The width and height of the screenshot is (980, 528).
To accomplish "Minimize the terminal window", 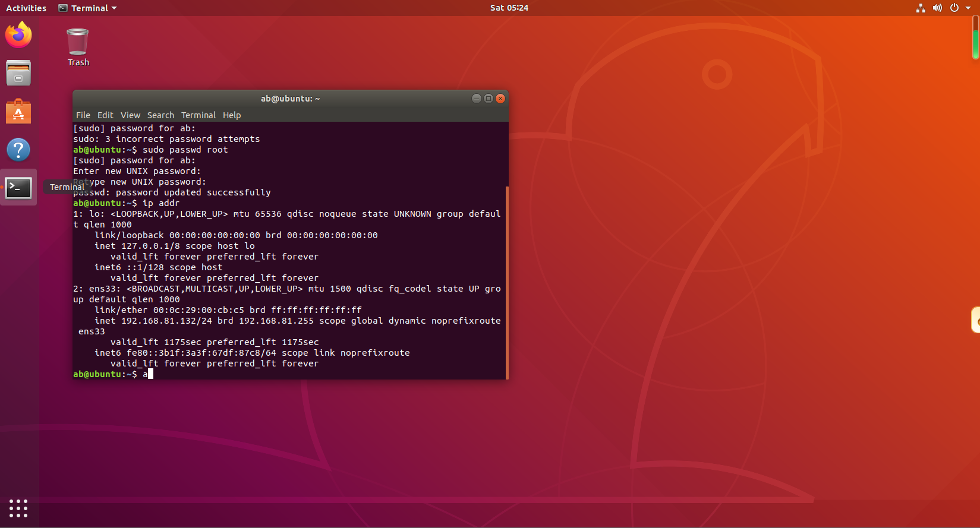I will (476, 99).
